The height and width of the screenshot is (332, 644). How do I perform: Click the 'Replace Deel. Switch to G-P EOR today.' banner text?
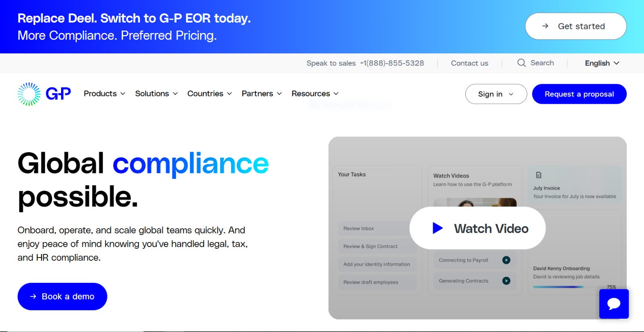[134, 19]
